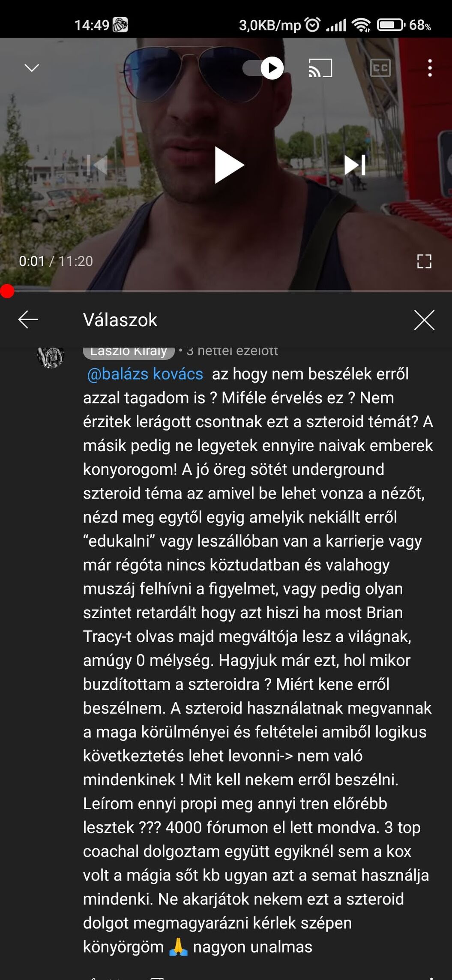Viewport: 452px width, 980px height.
Task: Toggle the autoplay switch
Action: [263, 68]
